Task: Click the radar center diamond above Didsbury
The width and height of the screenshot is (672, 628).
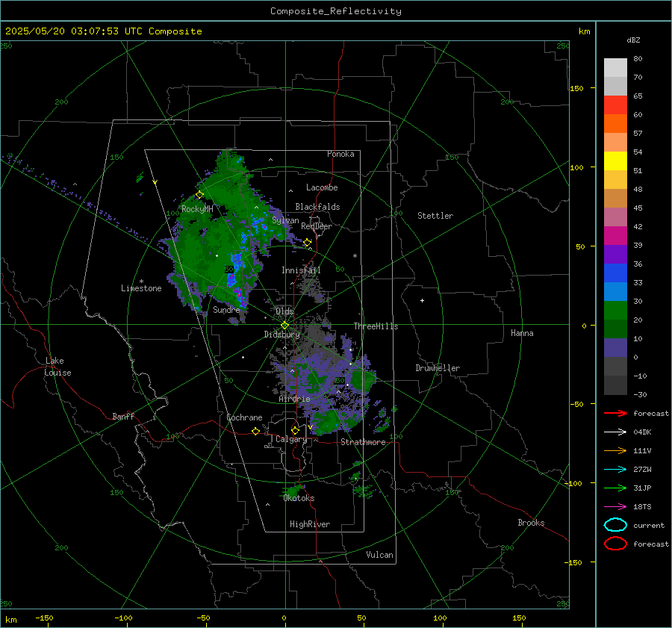Action: [285, 326]
